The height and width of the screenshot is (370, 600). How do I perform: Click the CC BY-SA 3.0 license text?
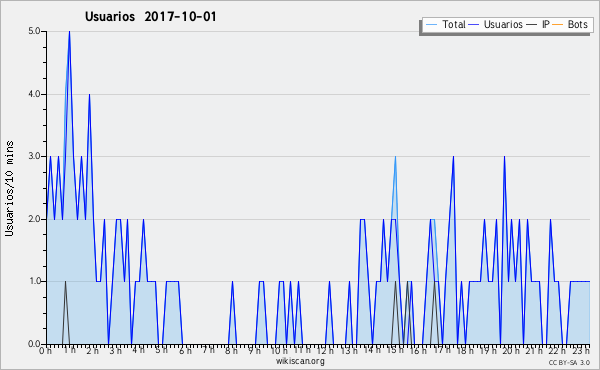pos(569,362)
